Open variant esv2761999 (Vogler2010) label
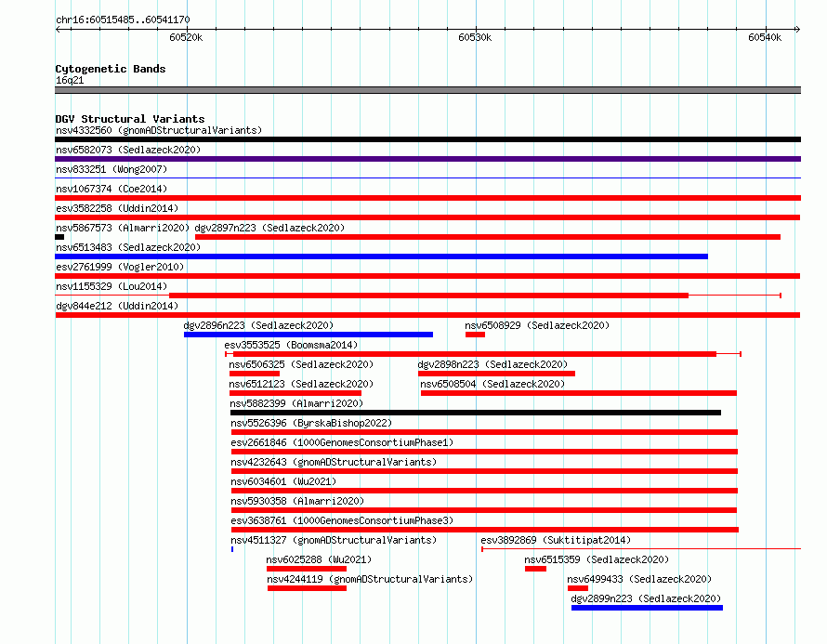Image resolution: width=827 pixels, height=644 pixels. click(x=120, y=267)
